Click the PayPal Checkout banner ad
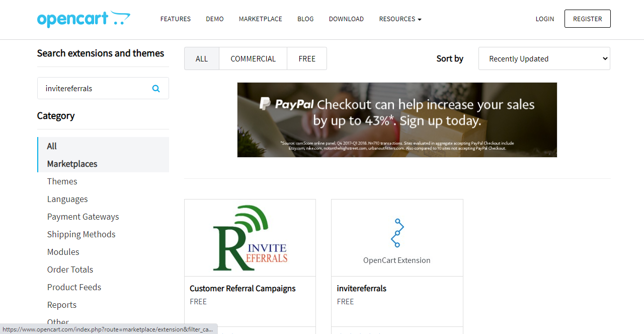The width and height of the screenshot is (644, 334). pos(397,120)
